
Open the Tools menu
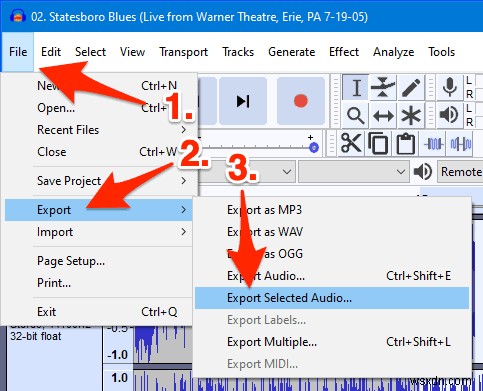[441, 52]
